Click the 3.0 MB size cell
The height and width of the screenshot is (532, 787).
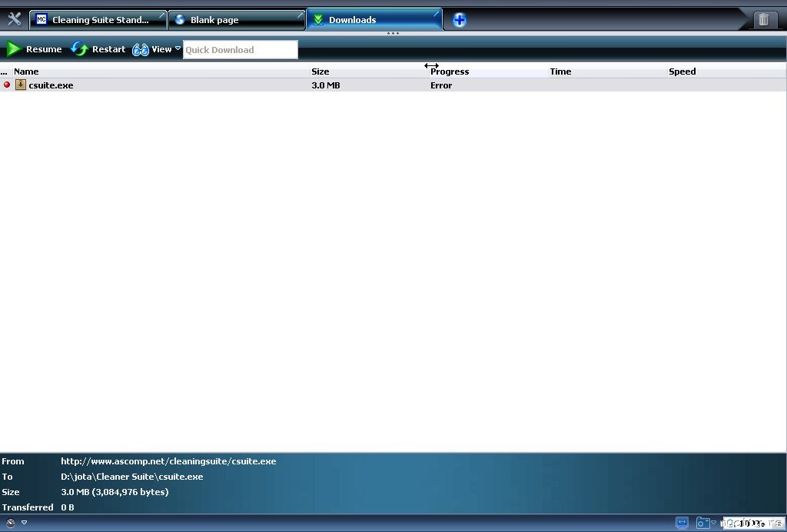(x=326, y=85)
